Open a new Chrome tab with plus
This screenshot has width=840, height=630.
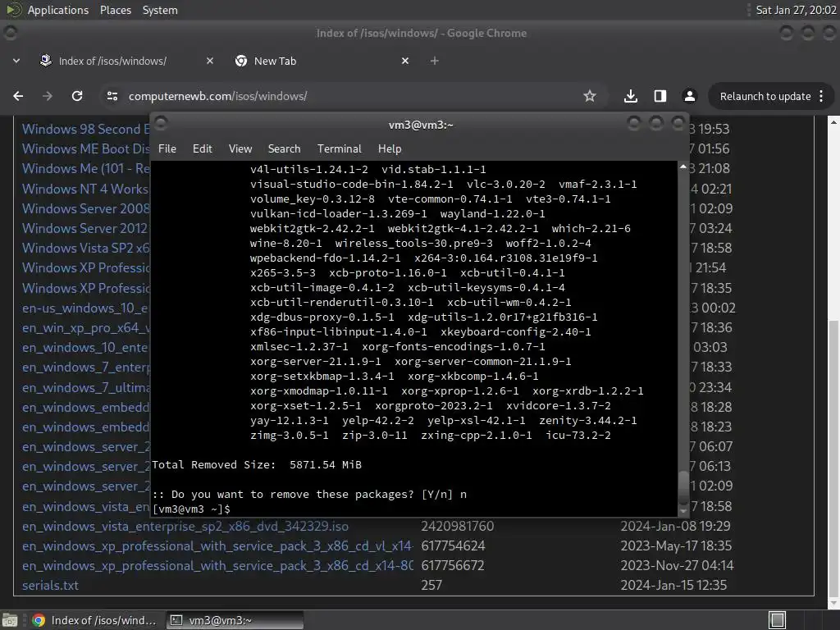[435, 61]
